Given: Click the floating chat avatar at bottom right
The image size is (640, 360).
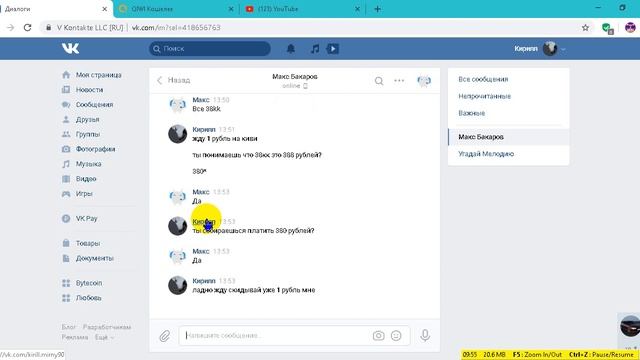Looking at the screenshot, I should (630, 326).
